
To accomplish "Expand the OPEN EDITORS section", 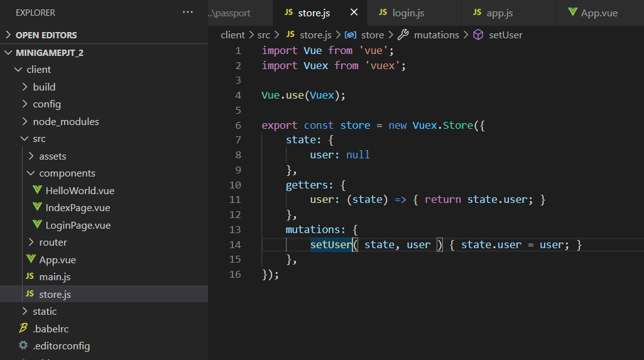I will pyautogui.click(x=104, y=35).
